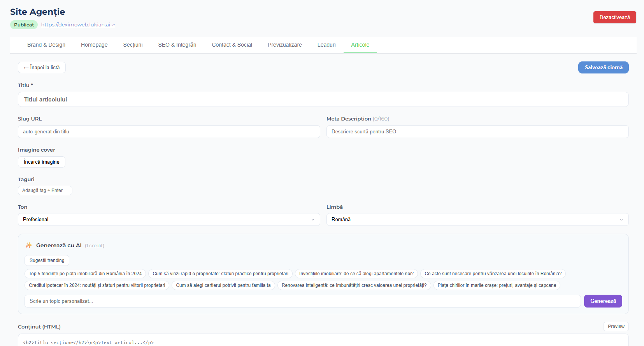Go back with Înapoi la listă button
Image resolution: width=644 pixels, height=346 pixels.
[42, 68]
